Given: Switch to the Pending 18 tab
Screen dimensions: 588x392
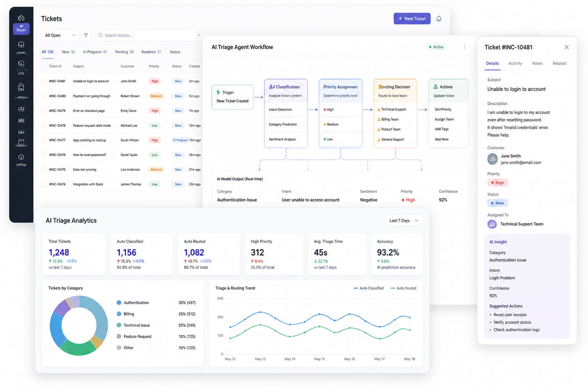Looking at the screenshot, I should [124, 52].
